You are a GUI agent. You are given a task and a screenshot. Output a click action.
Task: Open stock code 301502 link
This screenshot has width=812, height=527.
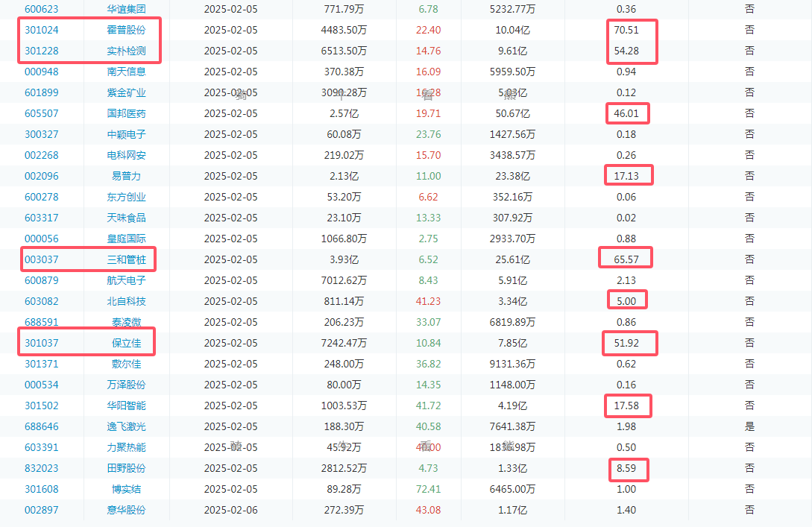[42, 405]
